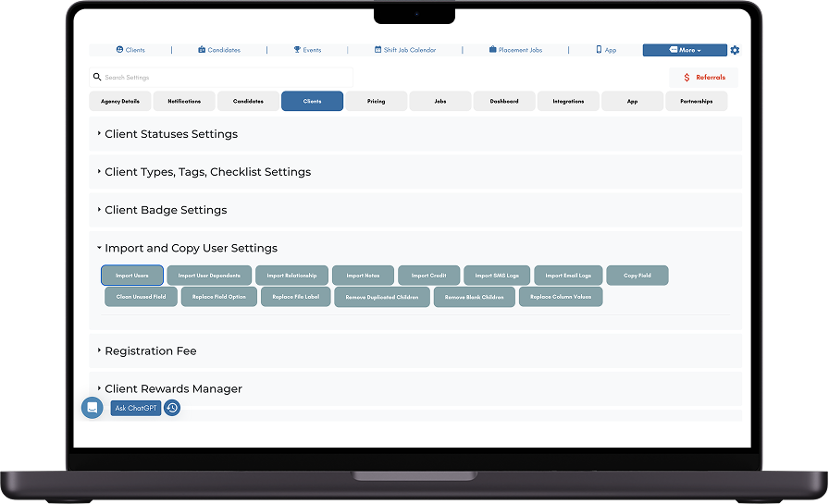Click Remove Duplicated Children button
829x504 pixels.
382,297
